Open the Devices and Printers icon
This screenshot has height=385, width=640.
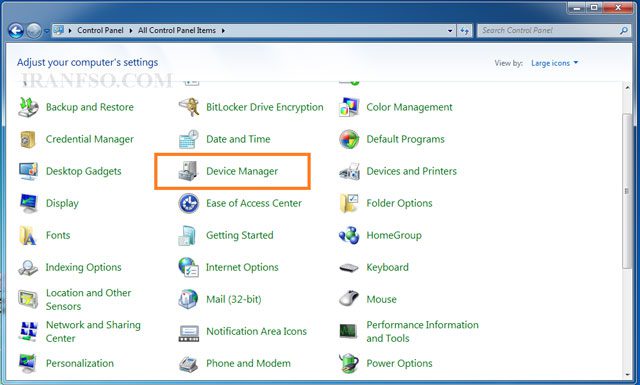(x=349, y=171)
